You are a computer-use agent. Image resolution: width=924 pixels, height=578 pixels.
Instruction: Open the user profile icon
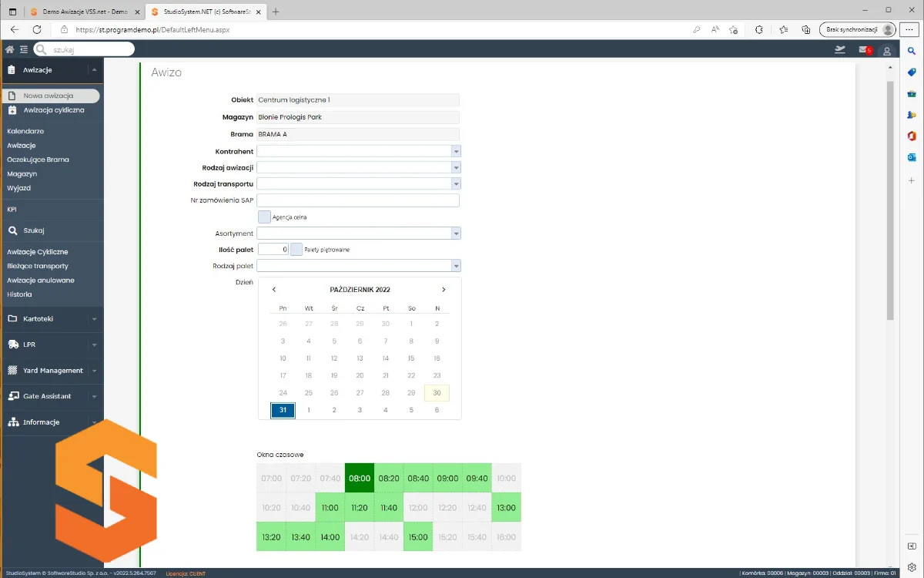point(887,51)
